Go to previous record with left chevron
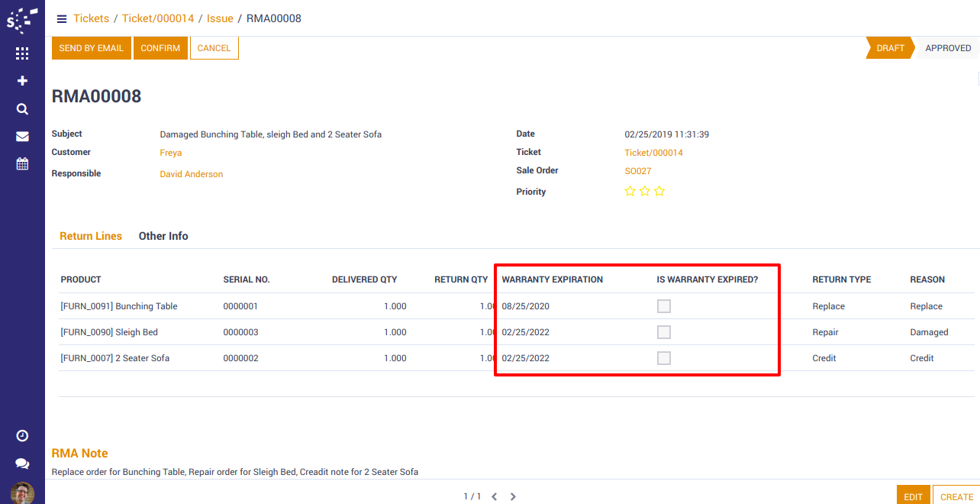 click(x=494, y=496)
